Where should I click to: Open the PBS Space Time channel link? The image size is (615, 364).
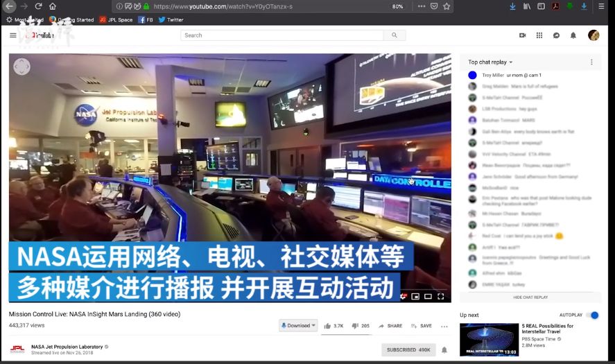pyautogui.click(x=539, y=339)
